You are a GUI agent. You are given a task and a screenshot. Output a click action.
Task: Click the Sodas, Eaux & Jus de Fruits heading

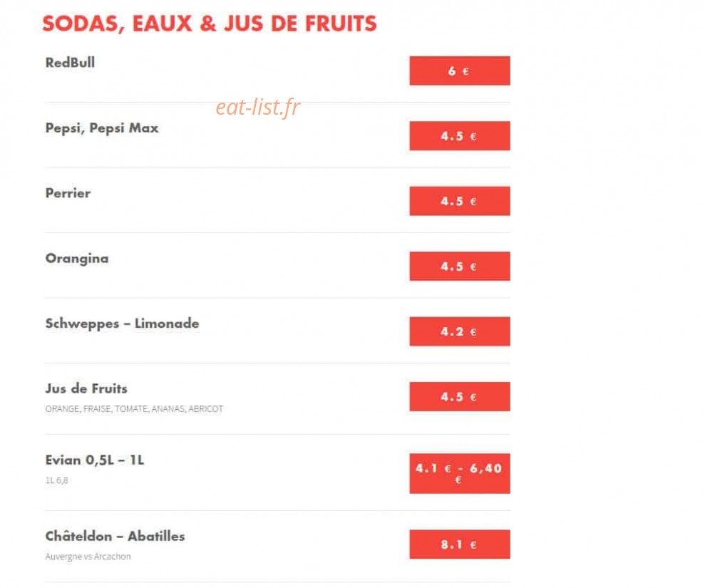[x=210, y=24]
